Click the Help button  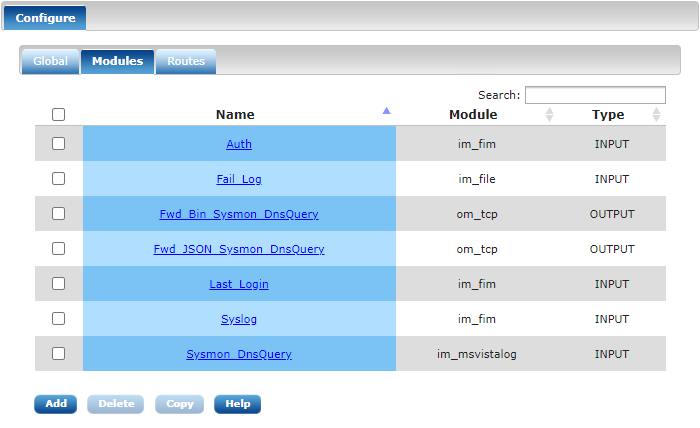[237, 404]
